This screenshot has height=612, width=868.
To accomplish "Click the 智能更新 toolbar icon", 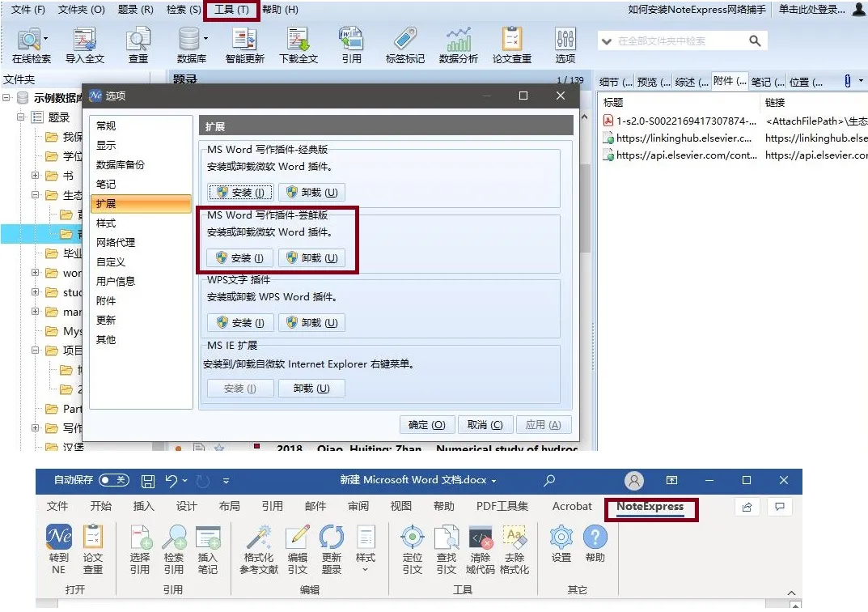I will 244,45.
